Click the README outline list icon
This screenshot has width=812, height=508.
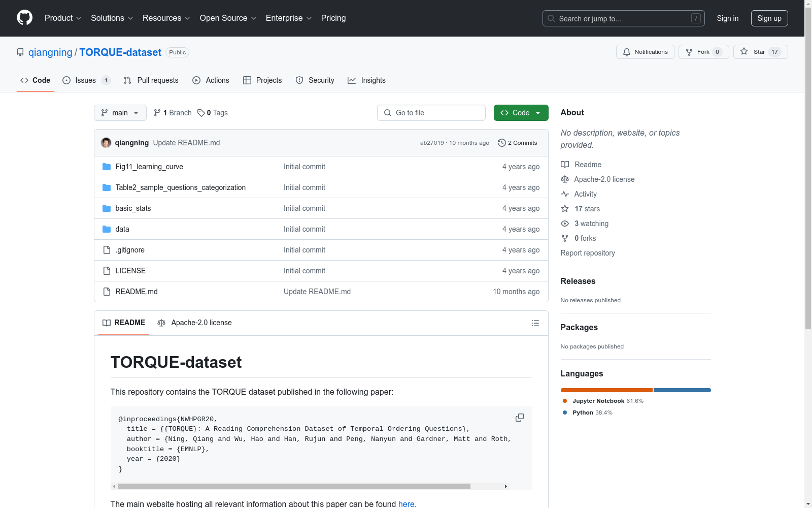(x=535, y=323)
